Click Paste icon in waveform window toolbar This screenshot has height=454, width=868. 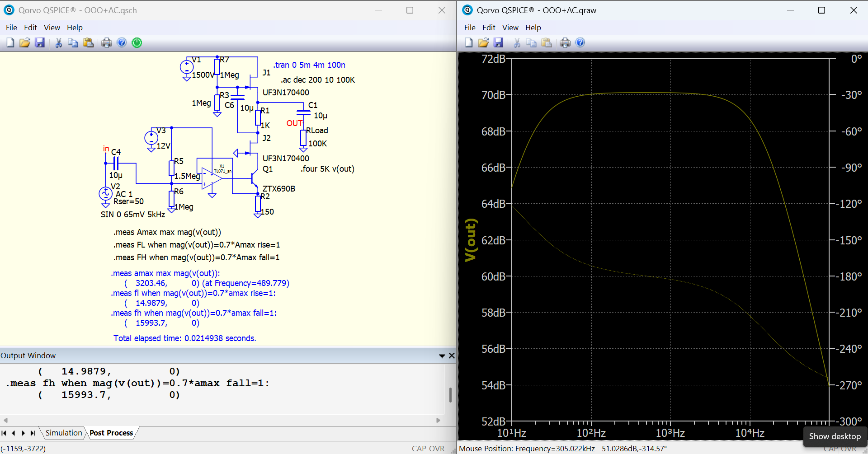pos(547,42)
